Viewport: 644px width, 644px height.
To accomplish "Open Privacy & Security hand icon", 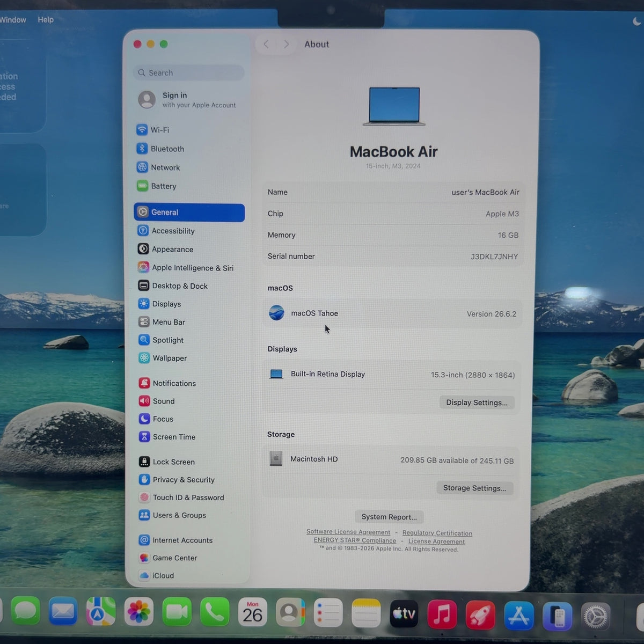I will (144, 479).
